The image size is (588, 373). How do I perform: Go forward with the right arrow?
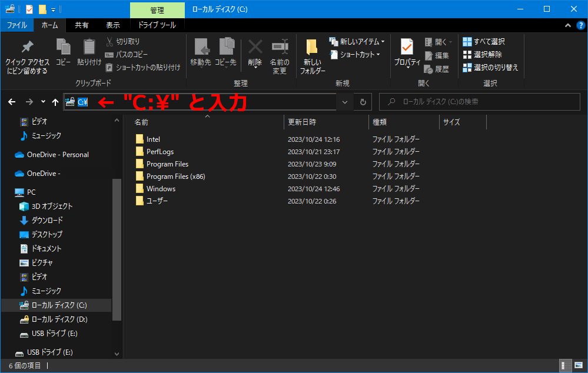click(x=29, y=102)
